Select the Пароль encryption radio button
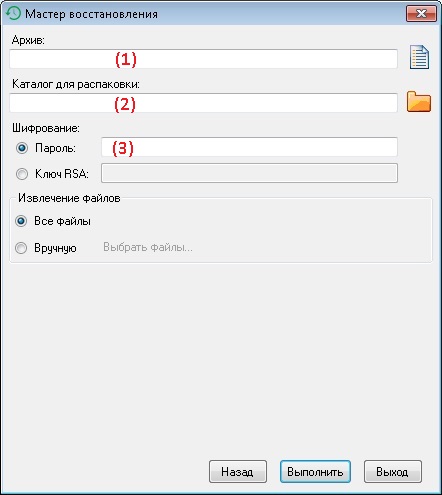442x495 pixels. click(22, 148)
